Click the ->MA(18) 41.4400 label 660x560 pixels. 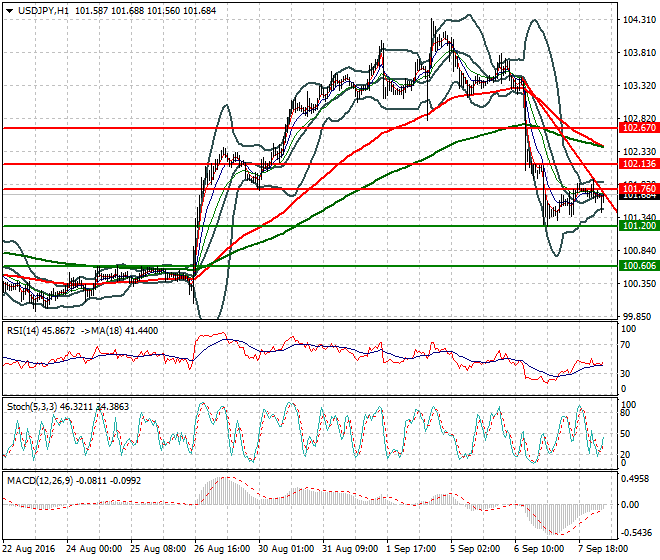[119, 331]
